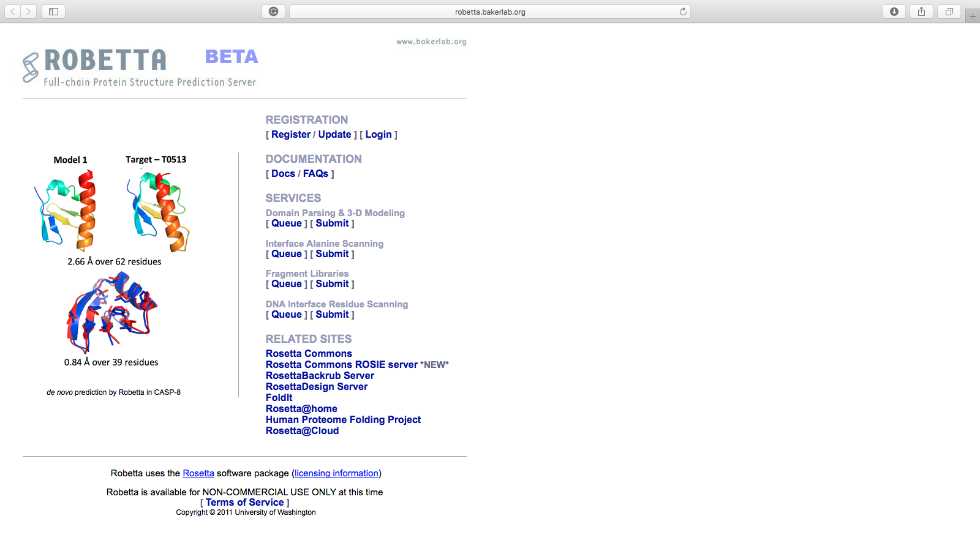Click the BETA heading text
This screenshot has height=551, width=980.
[232, 57]
